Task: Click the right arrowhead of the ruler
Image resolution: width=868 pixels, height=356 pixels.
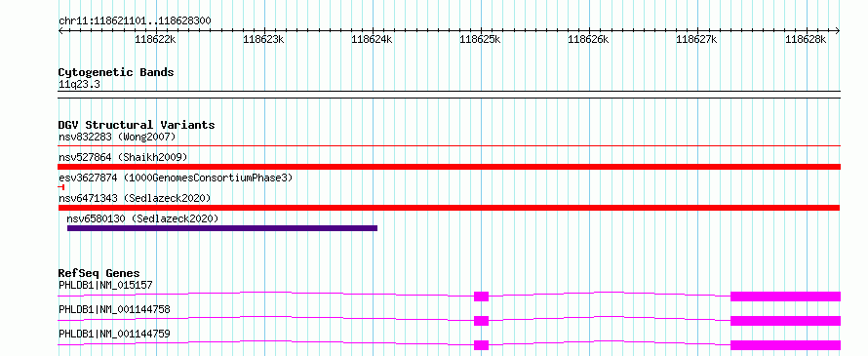Action: coord(838,30)
